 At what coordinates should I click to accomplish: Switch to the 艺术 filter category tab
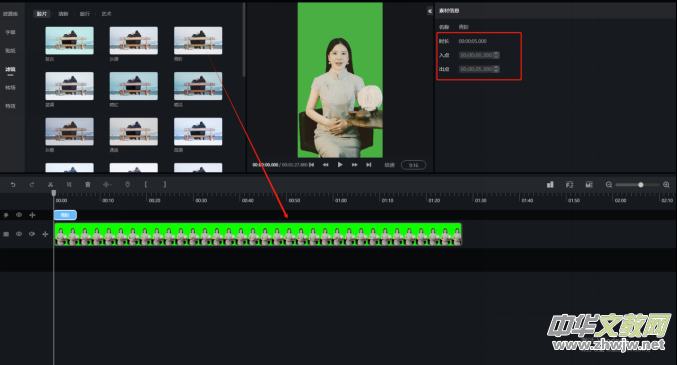click(106, 14)
